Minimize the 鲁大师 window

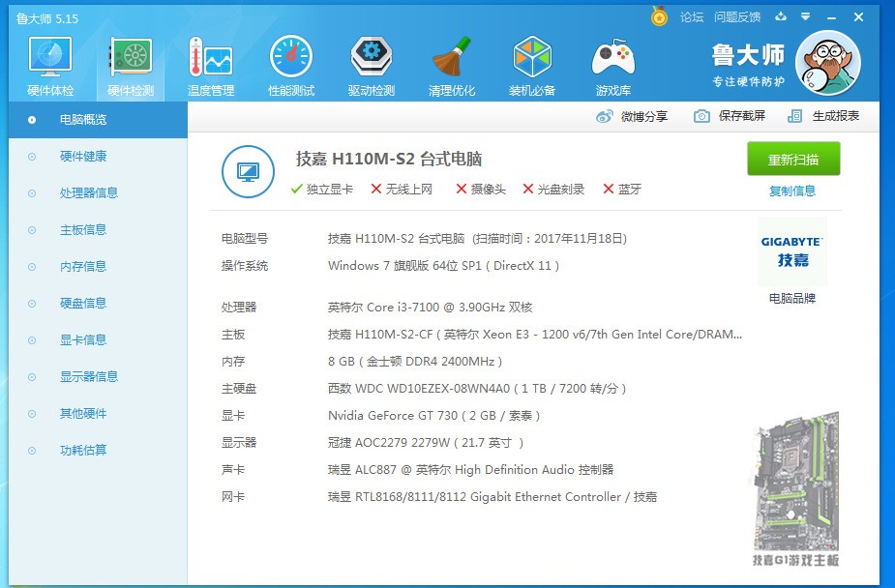click(x=832, y=17)
